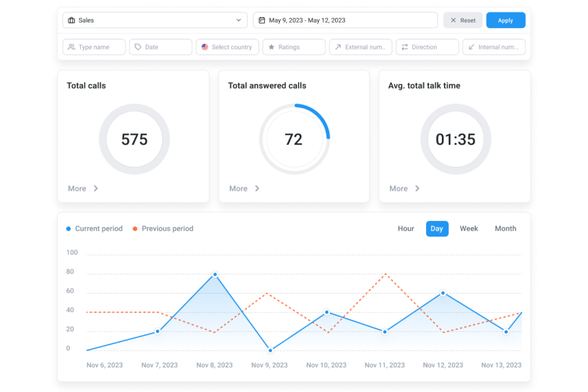
Task: Toggle the Current period legend entry
Action: tap(95, 228)
